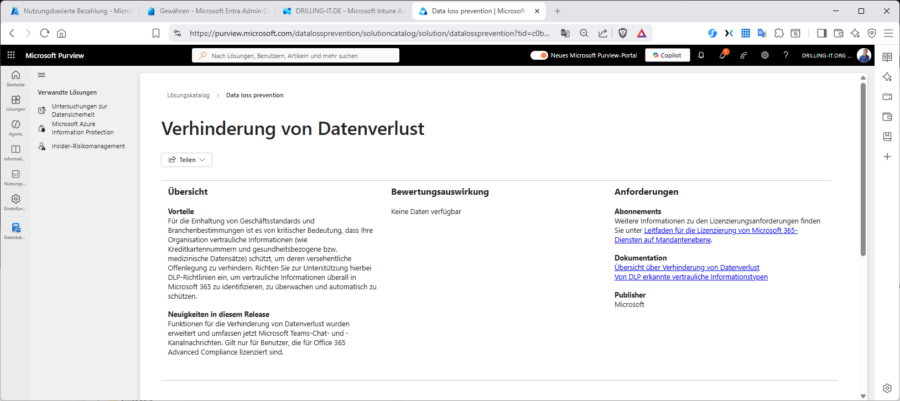The width and height of the screenshot is (900, 401).
Task: Open side panel settings gear at bottom
Action: (887, 388)
